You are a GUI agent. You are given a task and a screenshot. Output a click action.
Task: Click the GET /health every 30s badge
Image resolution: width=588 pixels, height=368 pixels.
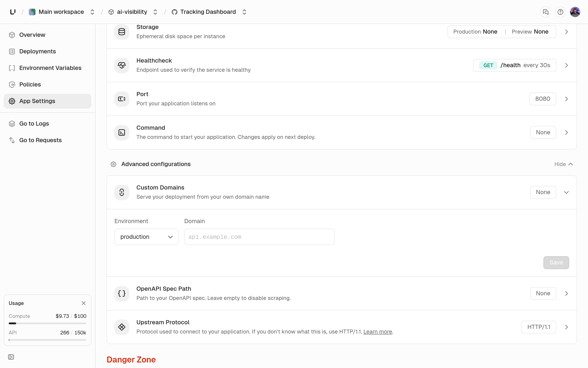click(515, 65)
